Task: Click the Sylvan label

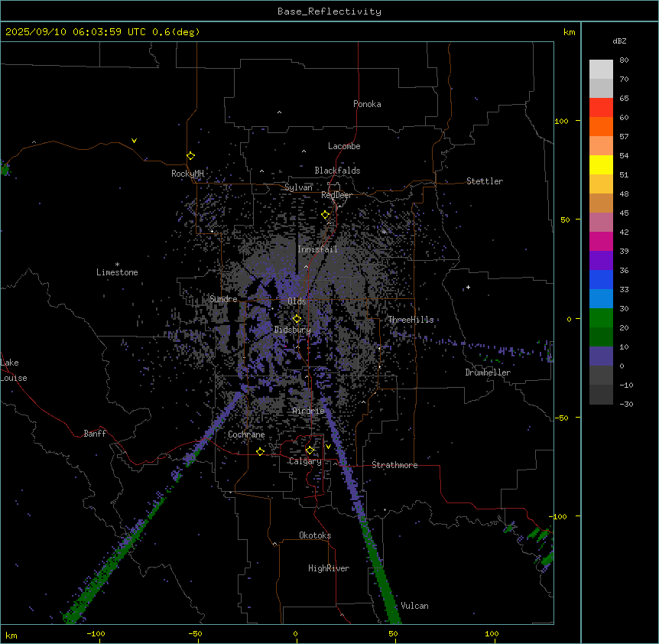Action: tap(298, 187)
